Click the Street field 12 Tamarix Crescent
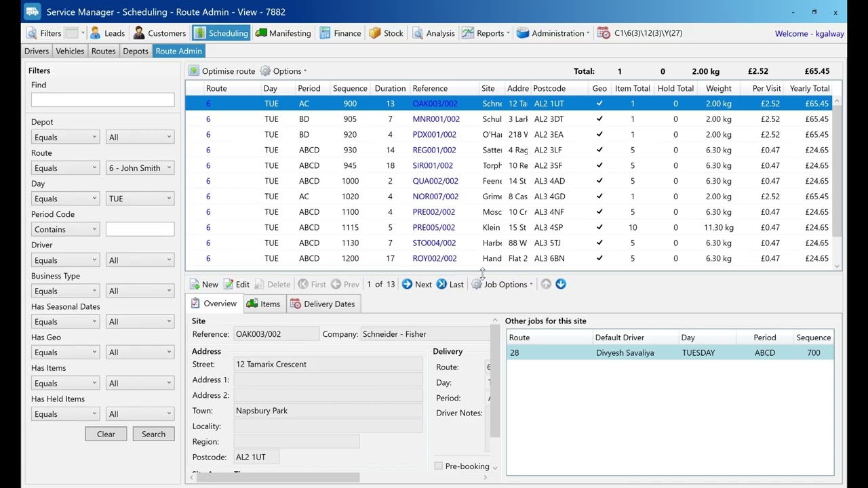The image size is (868, 488). click(328, 365)
